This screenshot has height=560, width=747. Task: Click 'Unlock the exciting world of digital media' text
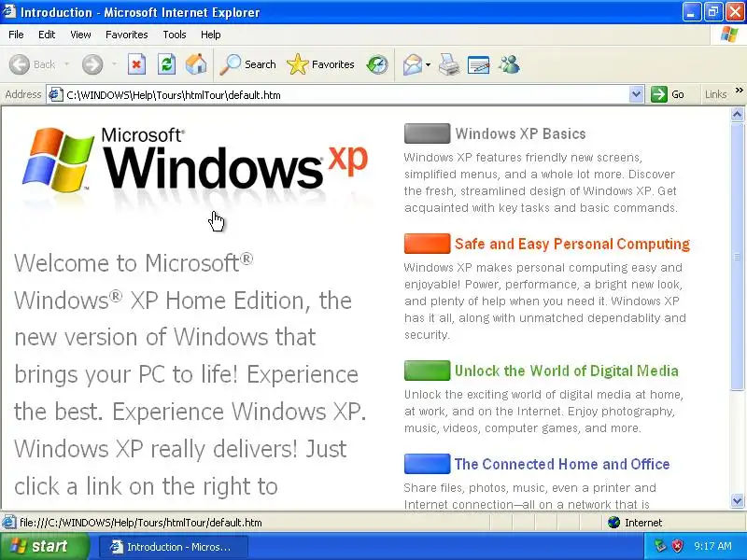pos(543,411)
